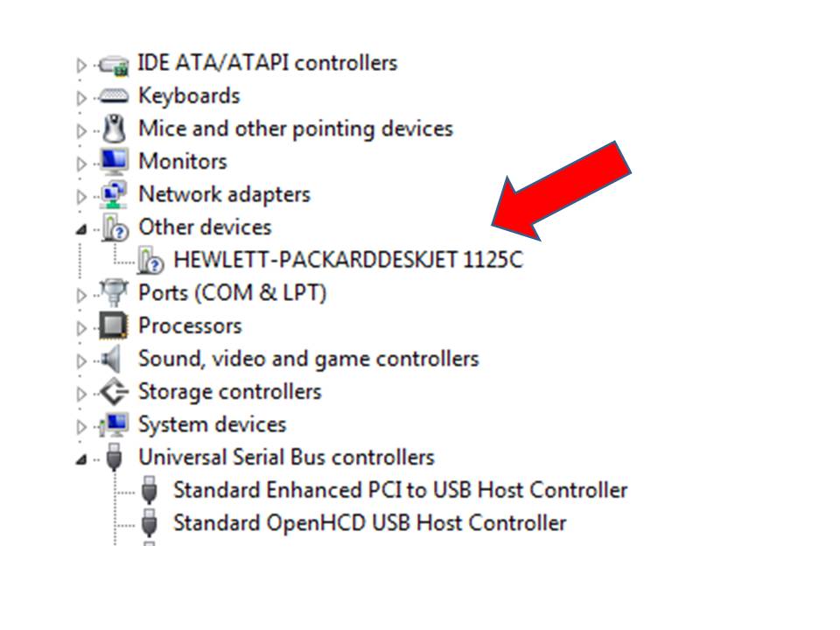Select Standard Enhanced PCI to USB Host Controller
The height and width of the screenshot is (630, 840).
click(x=400, y=490)
